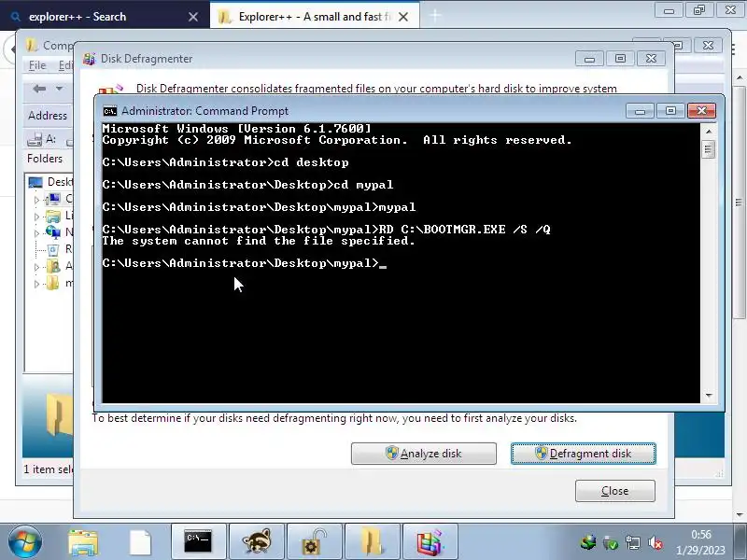Open Windows Explorer from the taskbar
The height and width of the screenshot is (560, 747).
point(83,542)
